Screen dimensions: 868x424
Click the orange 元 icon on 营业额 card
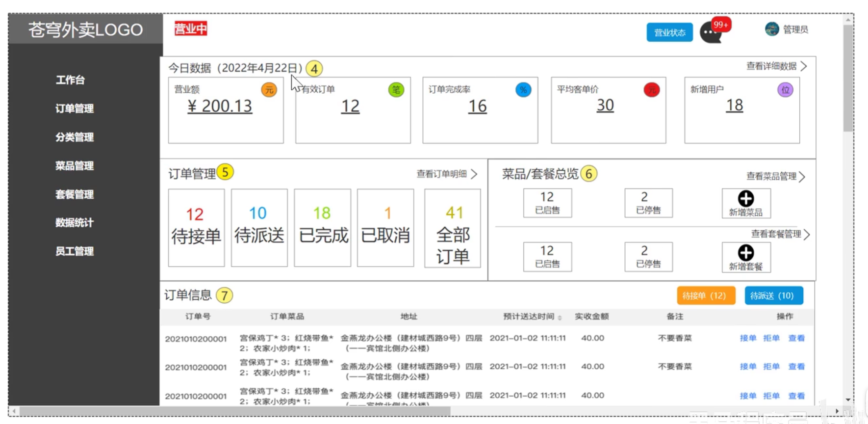click(269, 90)
